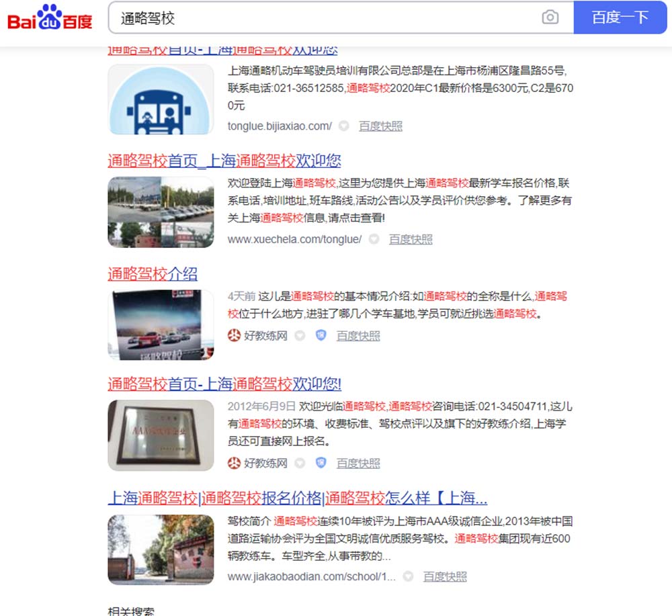
Task: Click the 百度一下 search button
Action: coord(620,17)
